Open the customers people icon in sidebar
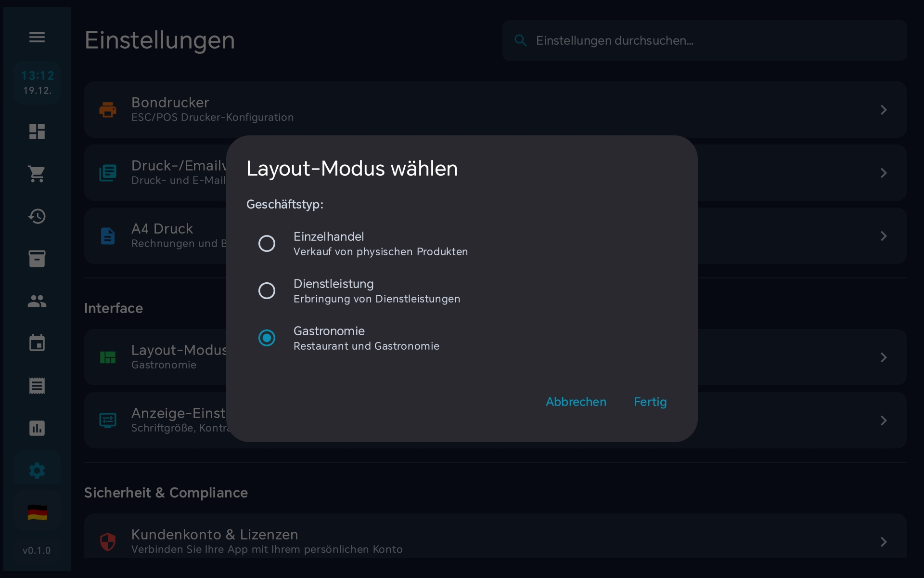924x578 pixels. point(37,301)
